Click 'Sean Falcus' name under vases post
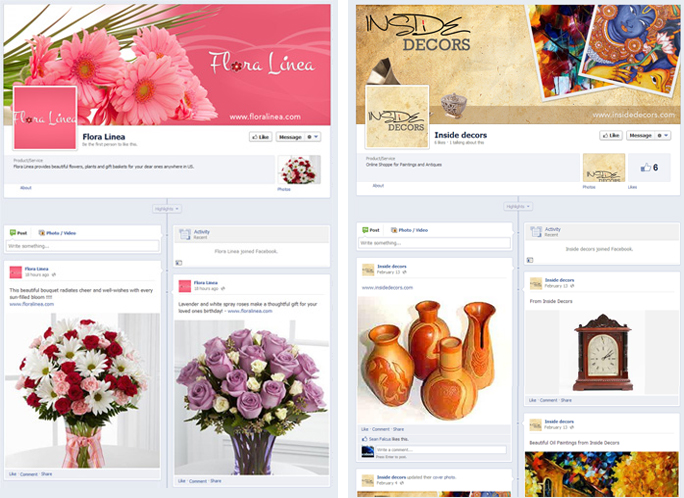684x498 pixels. click(380, 439)
